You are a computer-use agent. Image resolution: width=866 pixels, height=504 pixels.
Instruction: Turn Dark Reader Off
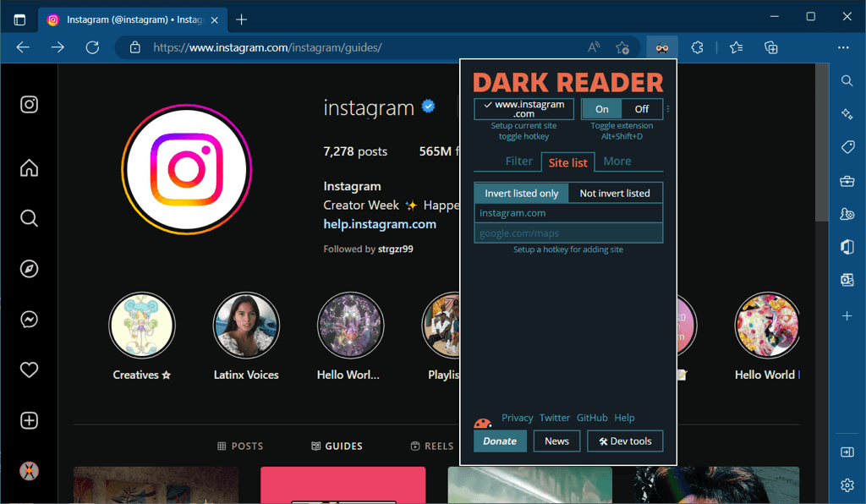pos(642,109)
